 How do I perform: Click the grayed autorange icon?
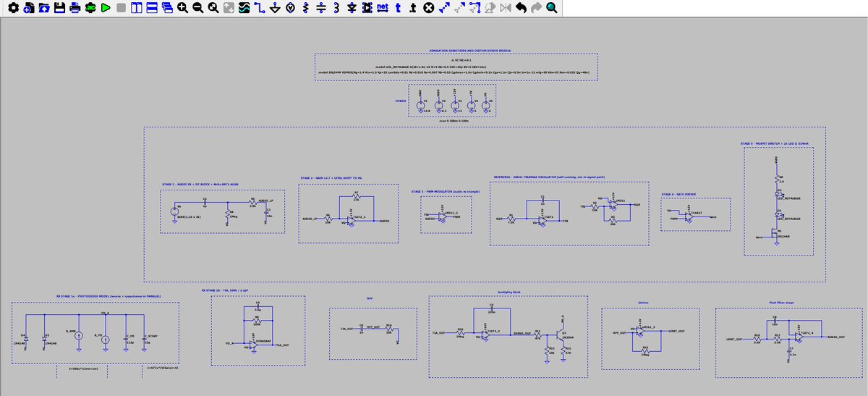click(229, 8)
